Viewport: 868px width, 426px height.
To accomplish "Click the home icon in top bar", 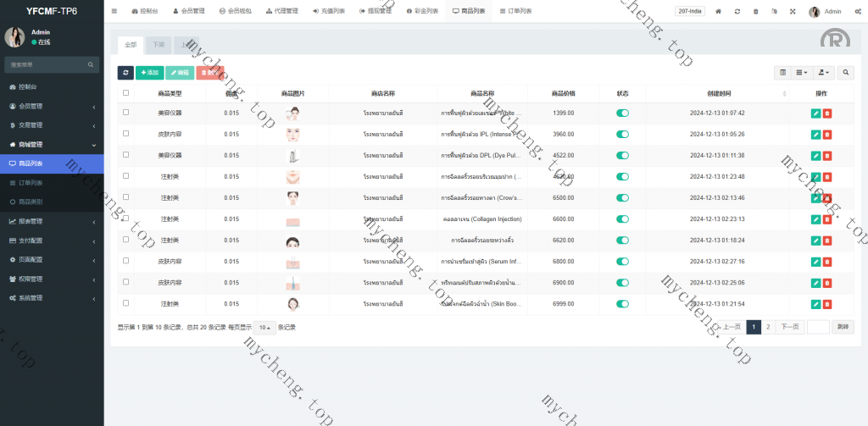I will tap(719, 12).
